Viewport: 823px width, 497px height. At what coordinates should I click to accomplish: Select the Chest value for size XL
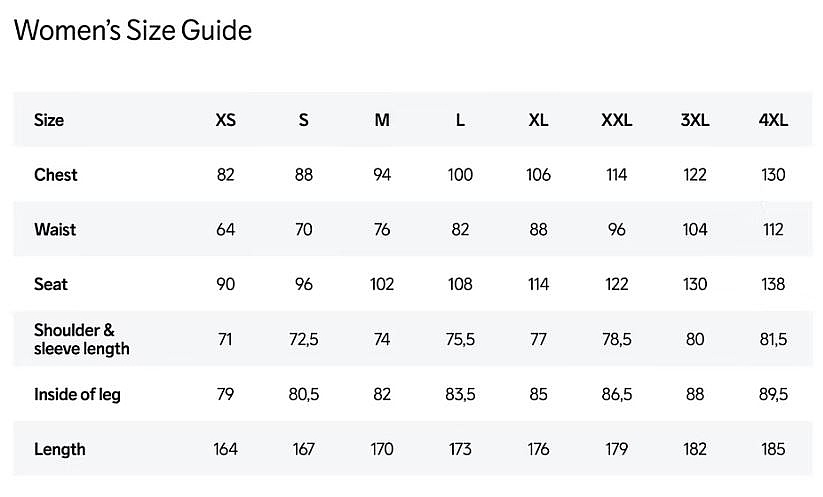pos(538,175)
